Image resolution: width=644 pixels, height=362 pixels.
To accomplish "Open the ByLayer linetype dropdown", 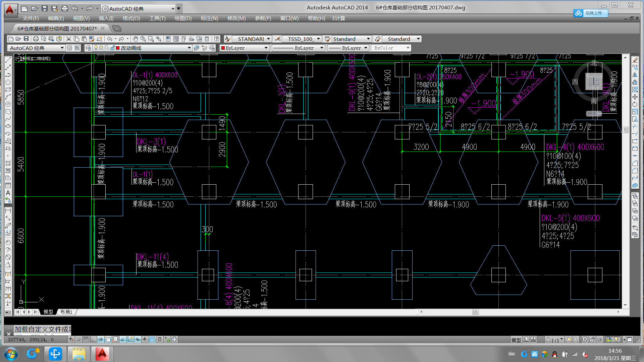I will click(x=298, y=48).
